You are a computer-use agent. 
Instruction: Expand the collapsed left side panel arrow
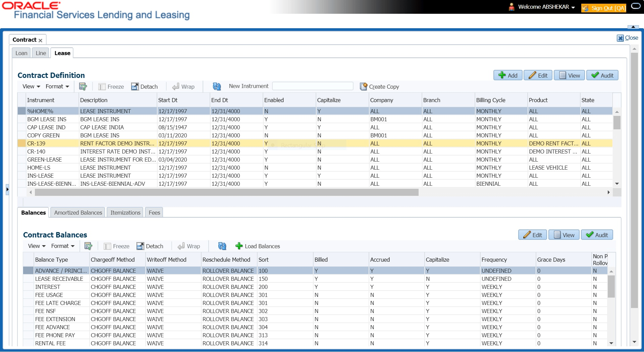7,189
